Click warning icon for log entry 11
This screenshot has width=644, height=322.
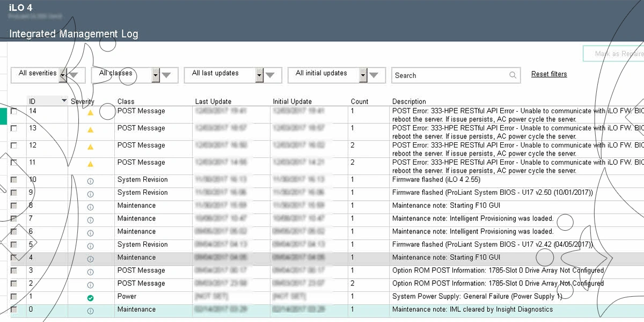point(90,164)
